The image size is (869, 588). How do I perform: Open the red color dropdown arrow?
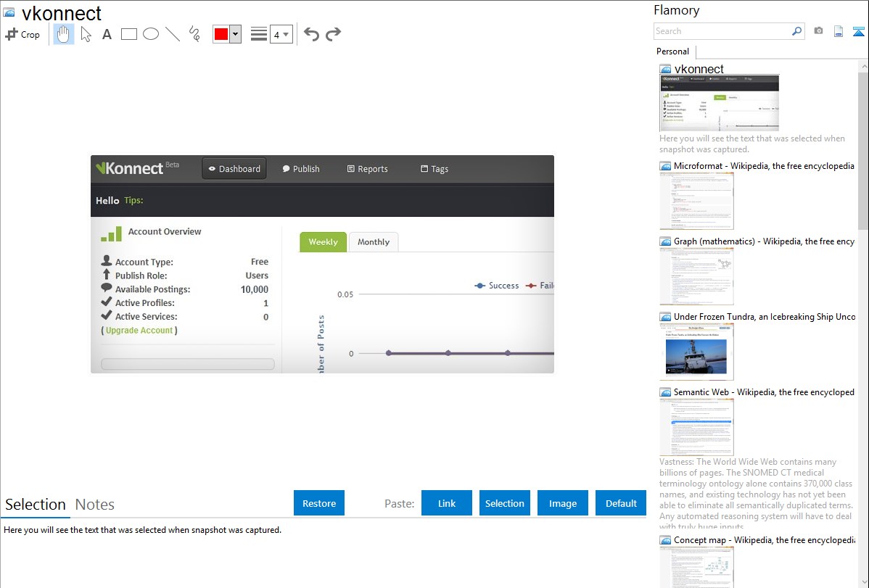tap(235, 34)
